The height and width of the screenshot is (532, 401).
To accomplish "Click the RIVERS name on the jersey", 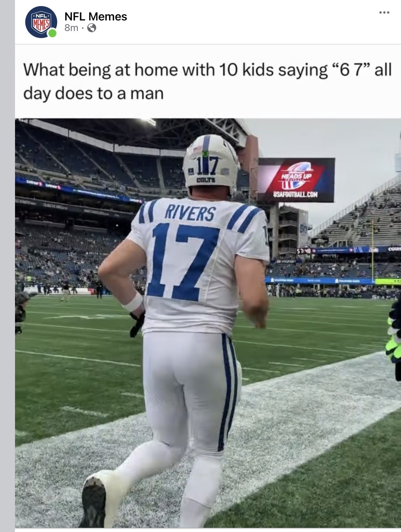I will click(190, 213).
